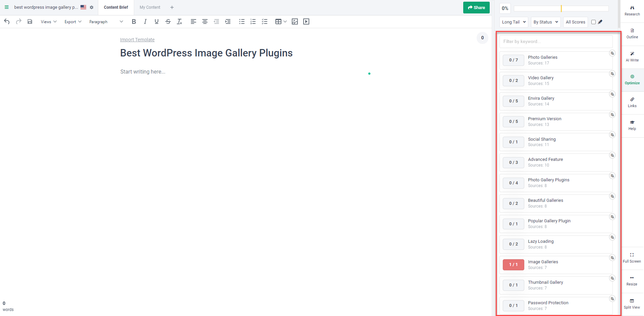Open document settings gear icon

tap(92, 7)
